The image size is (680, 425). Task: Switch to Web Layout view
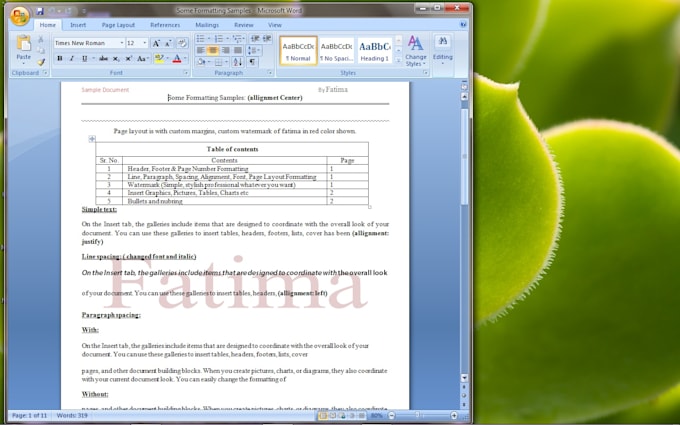[342, 415]
